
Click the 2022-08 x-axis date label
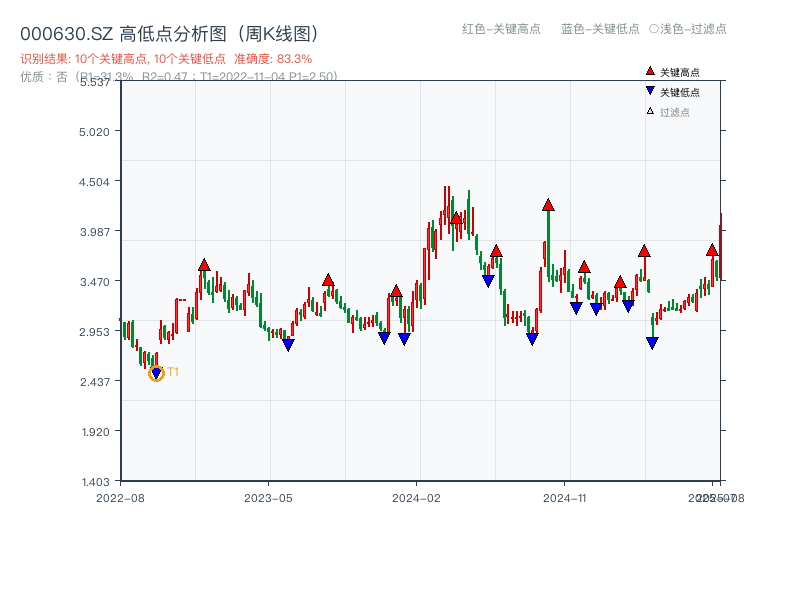(120, 498)
